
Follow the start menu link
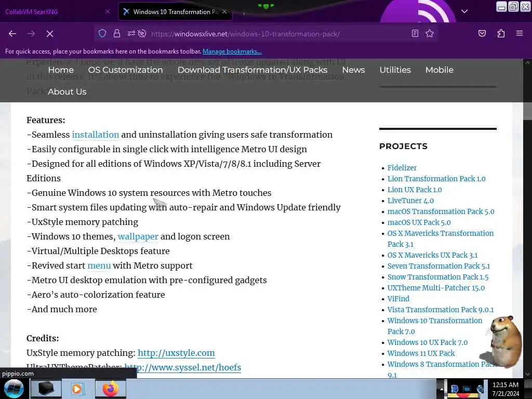[x=99, y=265]
